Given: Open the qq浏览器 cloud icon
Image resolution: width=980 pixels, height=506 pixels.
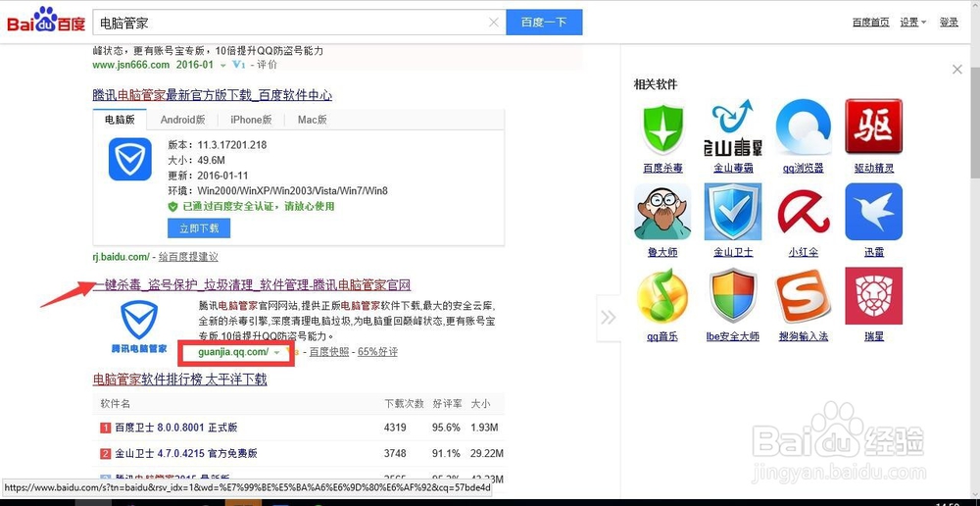Looking at the screenshot, I should (804, 127).
